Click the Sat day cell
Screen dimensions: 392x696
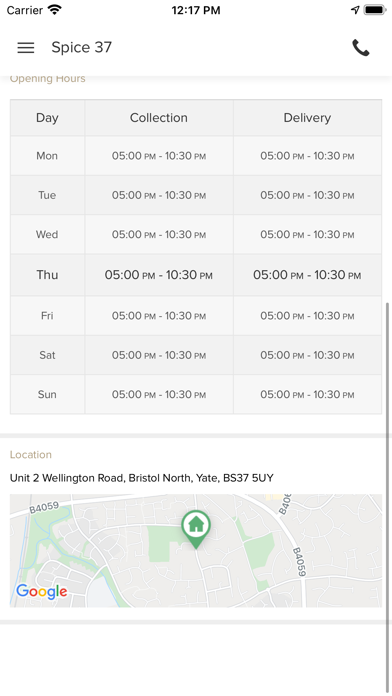pos(47,355)
